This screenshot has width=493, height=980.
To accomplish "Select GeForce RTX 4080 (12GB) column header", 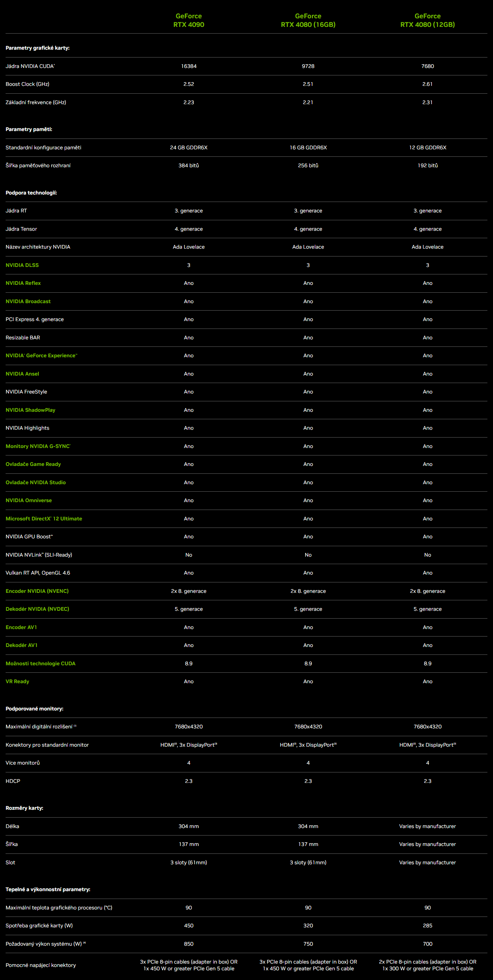I will [428, 20].
